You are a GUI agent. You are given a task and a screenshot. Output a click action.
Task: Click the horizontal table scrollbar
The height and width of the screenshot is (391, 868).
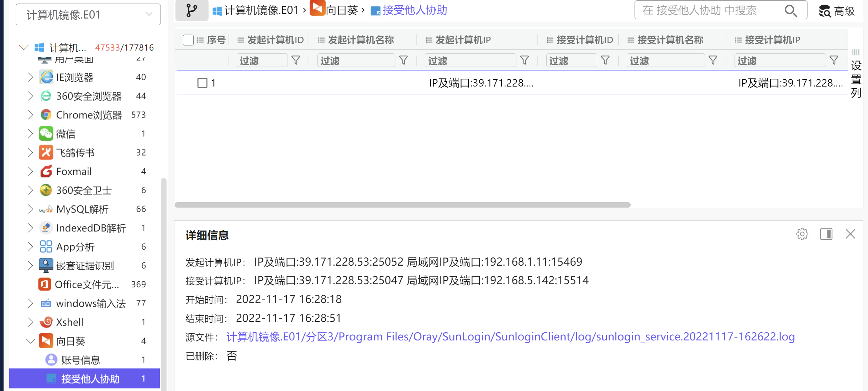pos(402,205)
